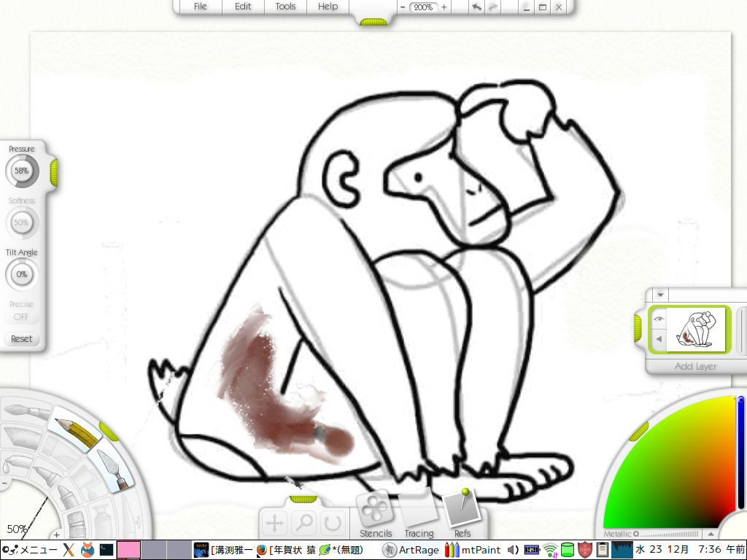Select the pink virtual desktop in pager
Screen dimensions: 747x560
(x=128, y=550)
